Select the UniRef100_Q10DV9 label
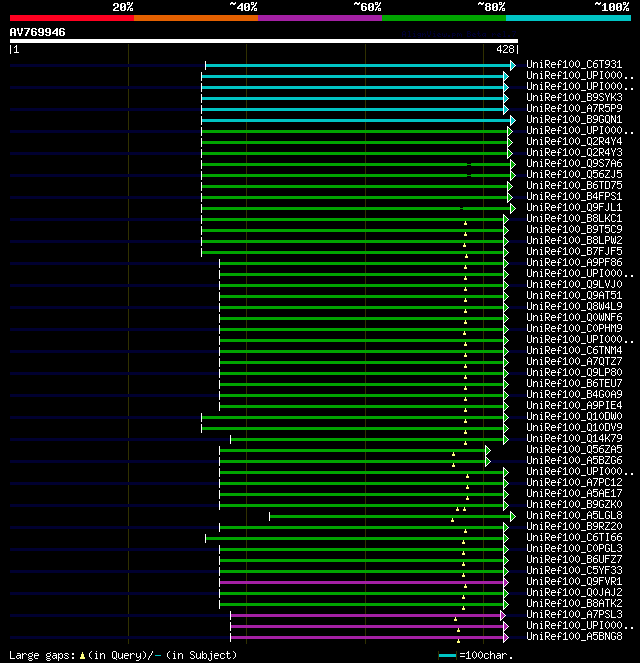 574,427
